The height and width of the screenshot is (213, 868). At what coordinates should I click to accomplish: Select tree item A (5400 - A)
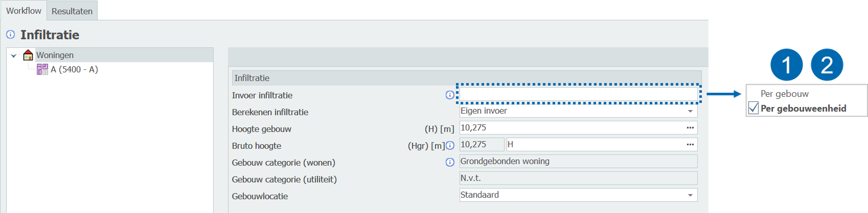click(x=74, y=69)
